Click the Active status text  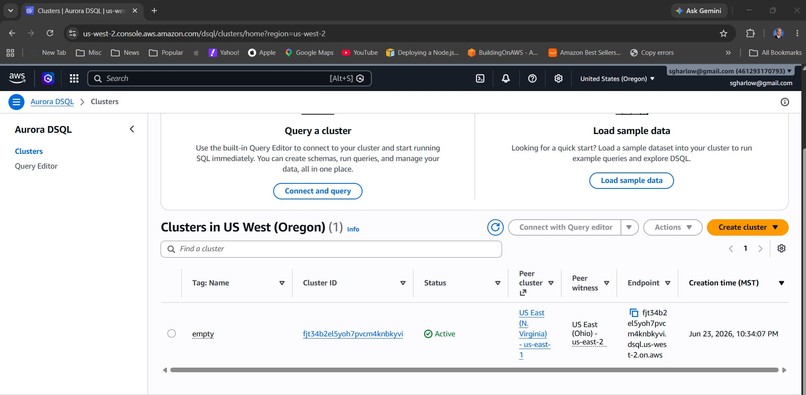445,334
